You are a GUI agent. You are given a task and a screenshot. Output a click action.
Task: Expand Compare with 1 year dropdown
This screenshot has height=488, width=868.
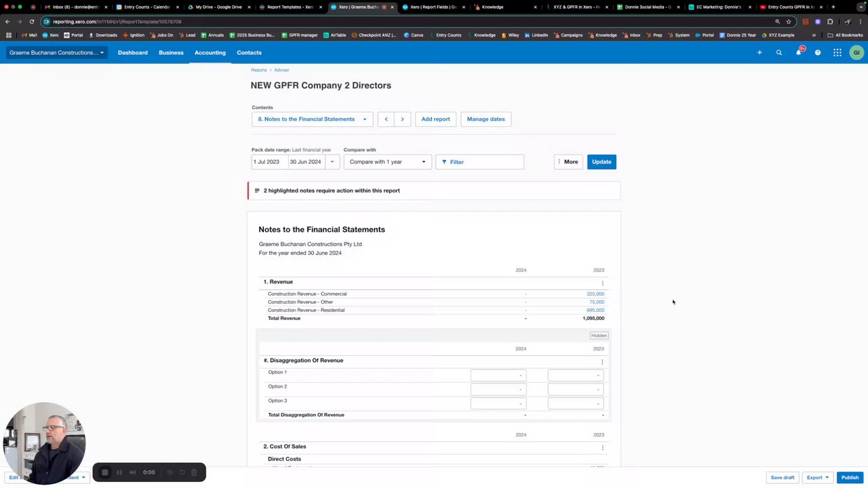(x=387, y=162)
